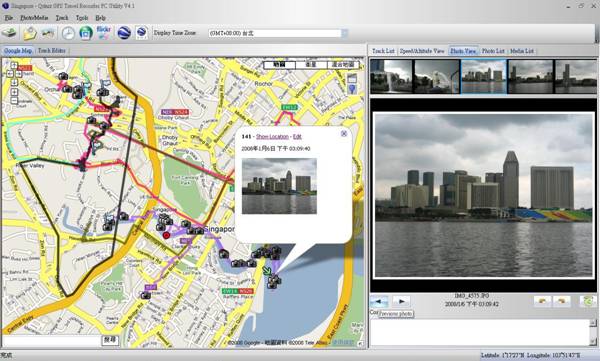
Task: Select the fifth thumbnail in the strip
Action: tap(576, 76)
